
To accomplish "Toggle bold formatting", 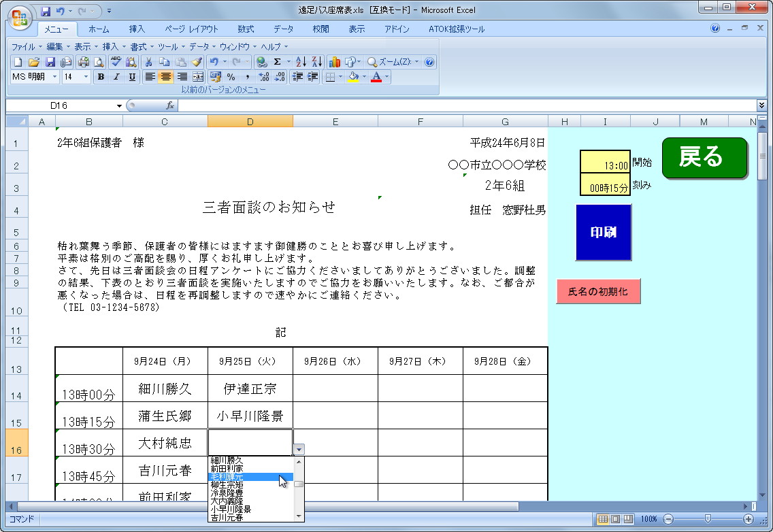I will (x=101, y=77).
